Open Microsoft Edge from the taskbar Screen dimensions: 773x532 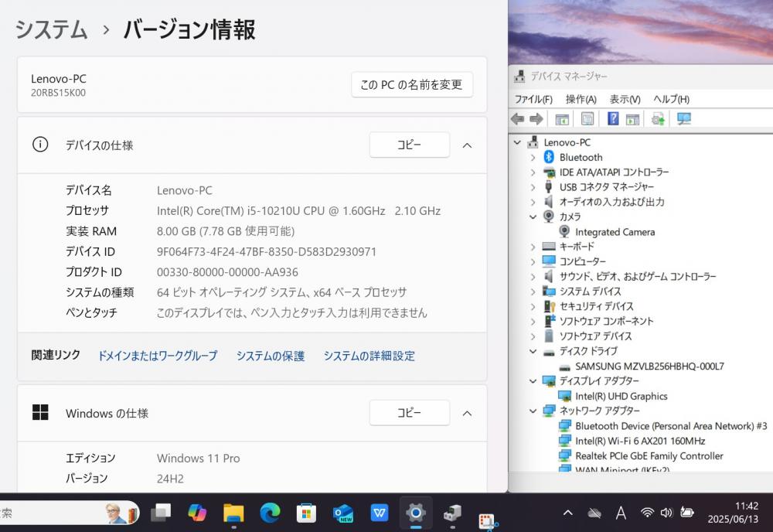[270, 513]
